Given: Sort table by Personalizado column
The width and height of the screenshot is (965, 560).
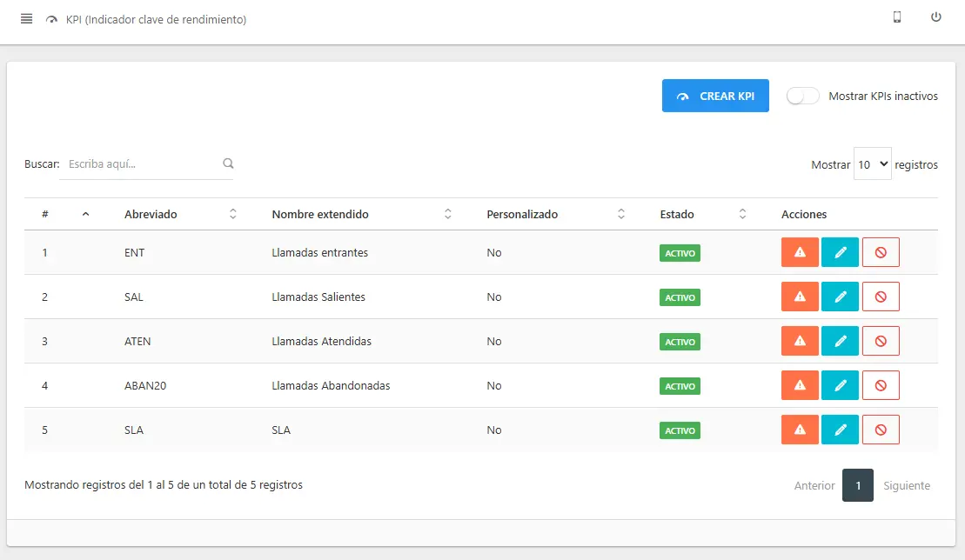Looking at the screenshot, I should [x=555, y=214].
